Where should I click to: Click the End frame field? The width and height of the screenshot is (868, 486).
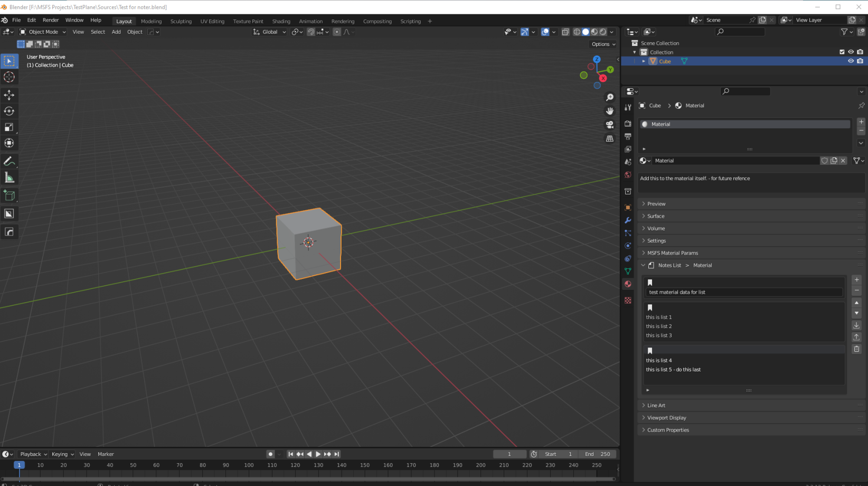pyautogui.click(x=597, y=454)
